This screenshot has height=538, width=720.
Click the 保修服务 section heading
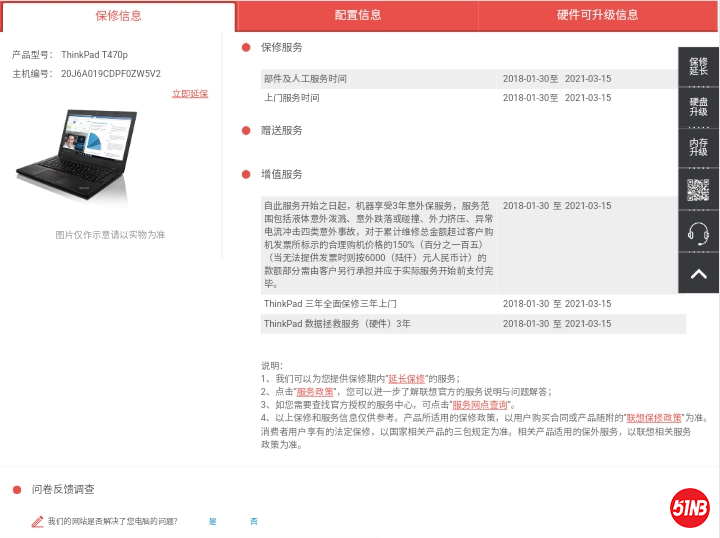click(281, 47)
